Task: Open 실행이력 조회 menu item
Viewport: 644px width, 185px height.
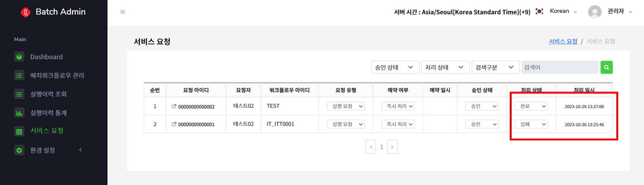Action: click(48, 94)
